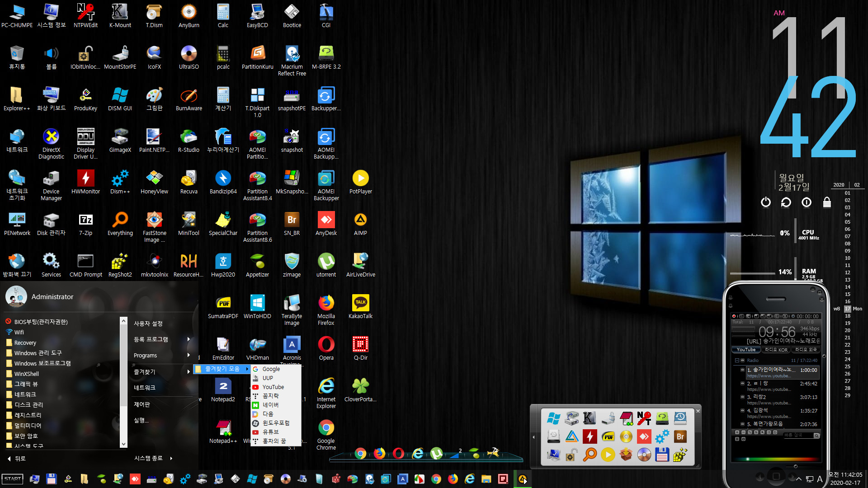Click AIMP playlist quick search field
The width and height of the screenshot is (868, 488).
[798, 436]
